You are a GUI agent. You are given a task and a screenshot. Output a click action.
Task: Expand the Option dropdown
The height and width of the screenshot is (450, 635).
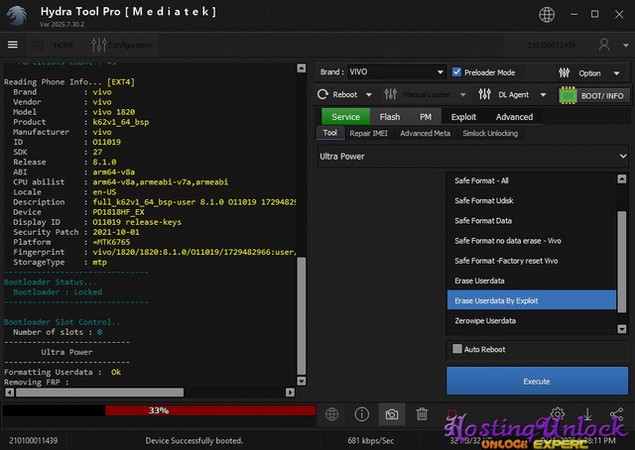pos(591,72)
